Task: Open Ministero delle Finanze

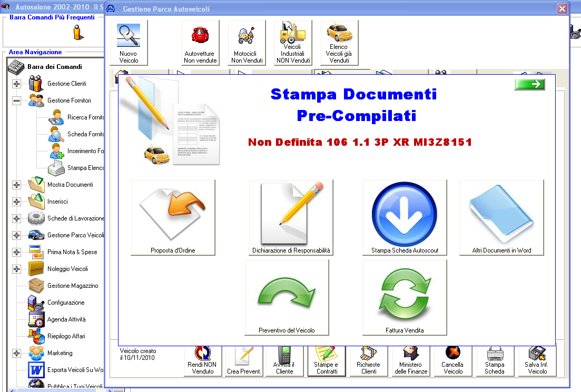Action: (411, 361)
